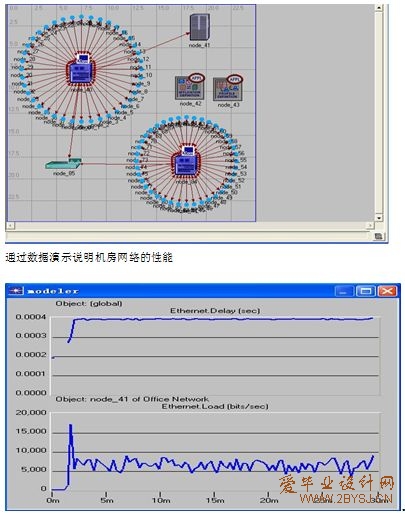Click the node_43 profile definition icon
Image resolution: width=405 pixels, height=517 pixels.
pyautogui.click(x=228, y=88)
